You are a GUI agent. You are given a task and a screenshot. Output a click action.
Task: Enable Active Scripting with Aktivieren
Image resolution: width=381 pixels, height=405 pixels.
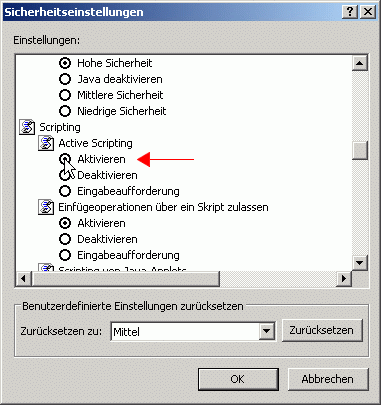(x=65, y=159)
